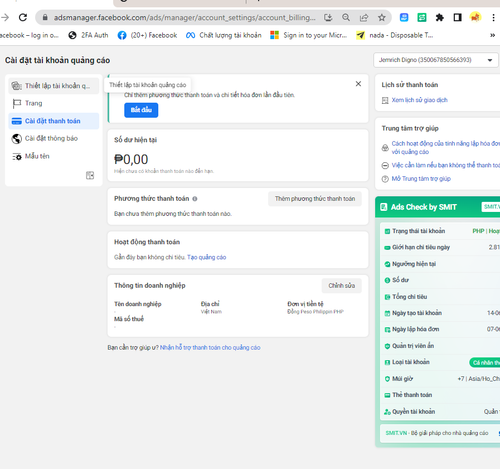Click Mở Trung tâm trợ giúp link

[421, 179]
